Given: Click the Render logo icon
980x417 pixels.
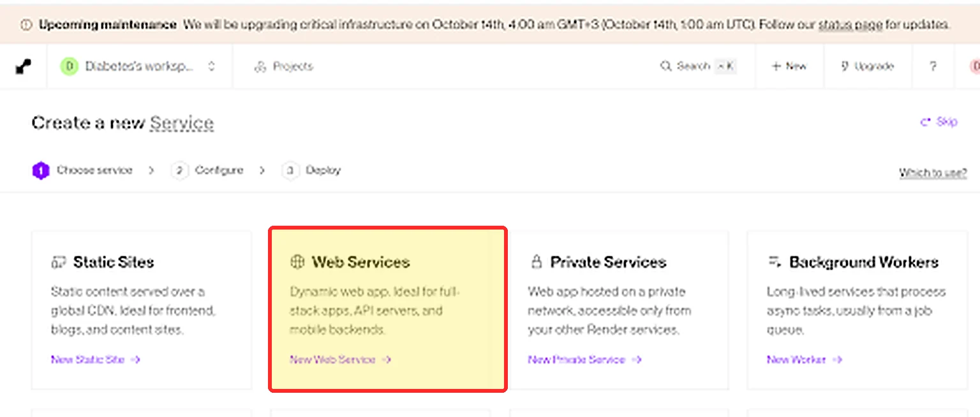Looking at the screenshot, I should pos(24,66).
